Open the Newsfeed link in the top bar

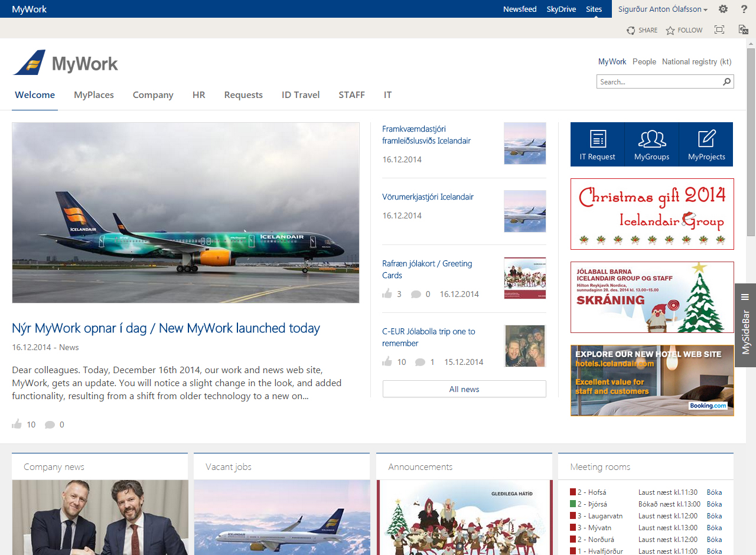click(520, 9)
